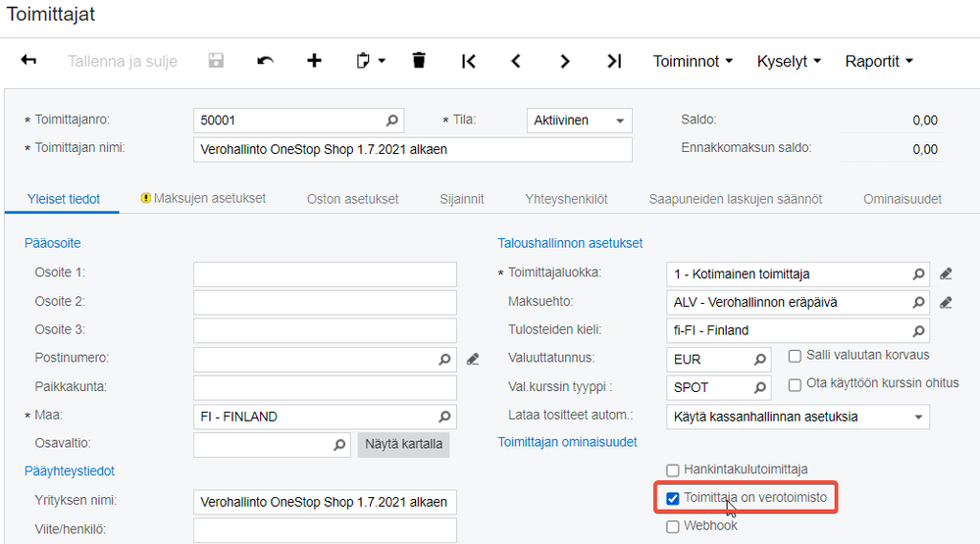Expand the Toiminnot menu

[x=693, y=61]
